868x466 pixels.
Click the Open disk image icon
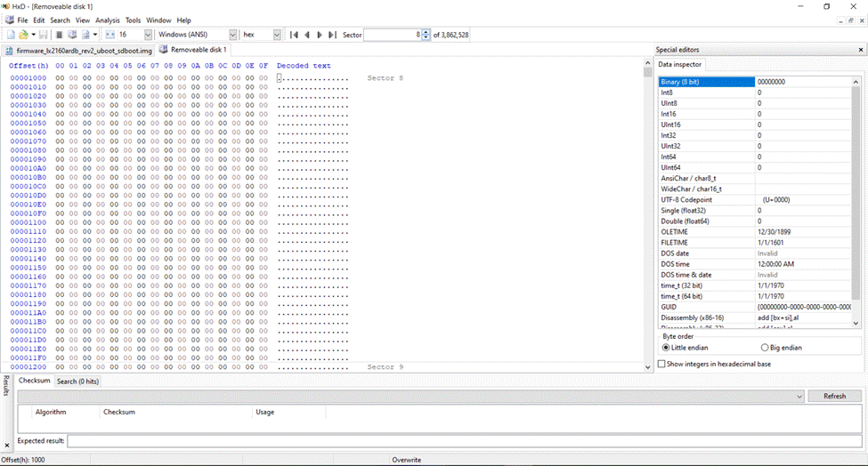point(85,35)
